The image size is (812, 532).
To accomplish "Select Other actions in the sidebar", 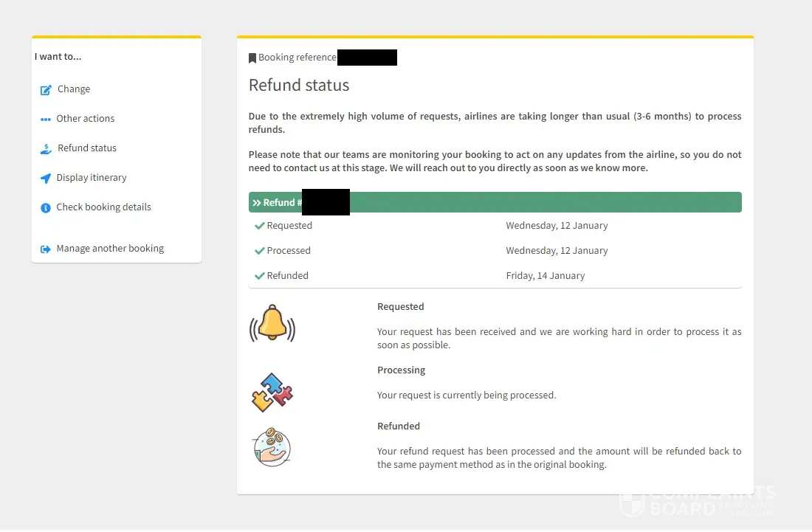I will (86, 119).
